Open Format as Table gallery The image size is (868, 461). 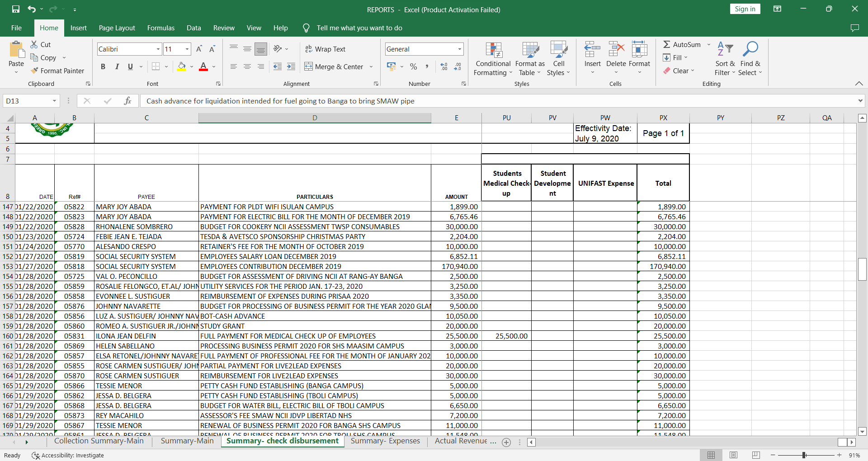530,59
